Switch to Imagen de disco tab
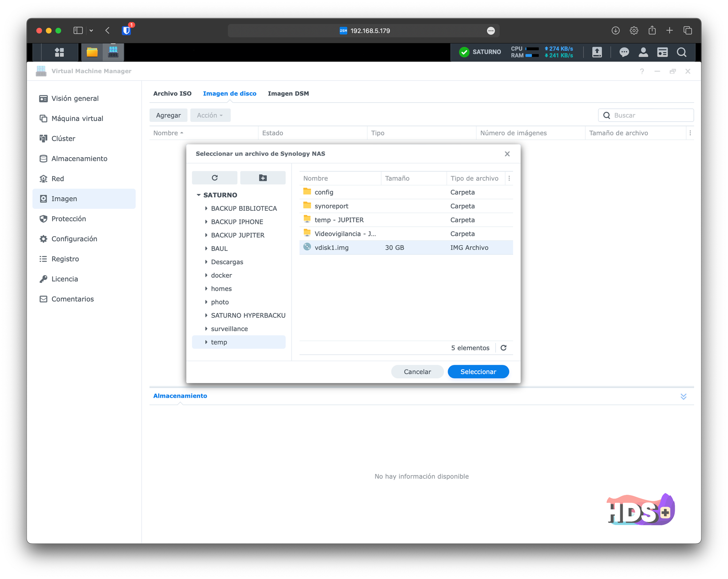728x579 pixels. 230,94
